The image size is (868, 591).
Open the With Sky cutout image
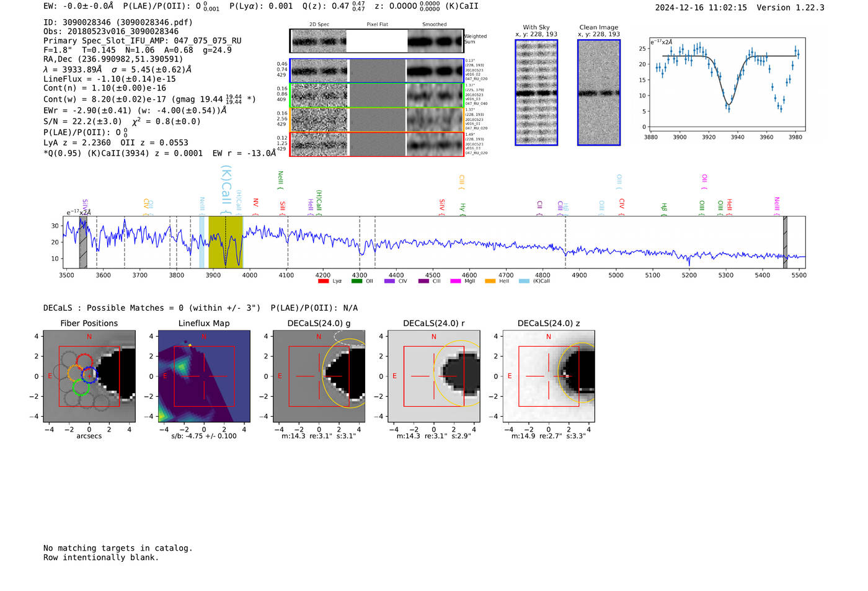pos(536,92)
